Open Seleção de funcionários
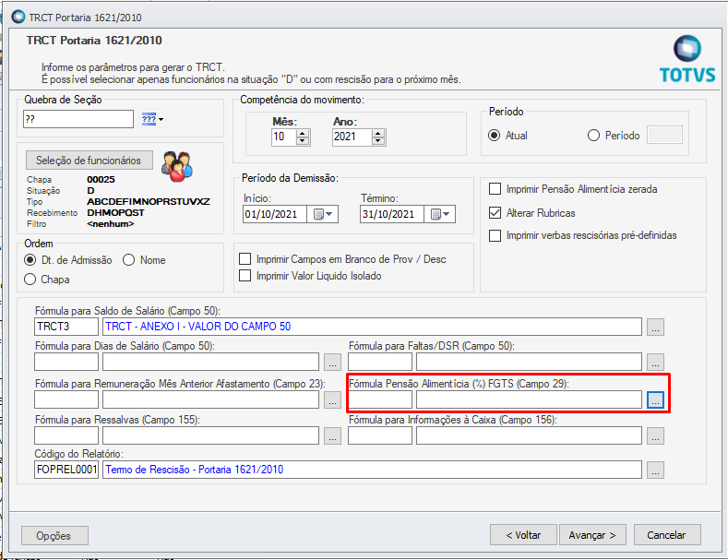Image resolution: width=728 pixels, height=560 pixels. click(x=90, y=161)
